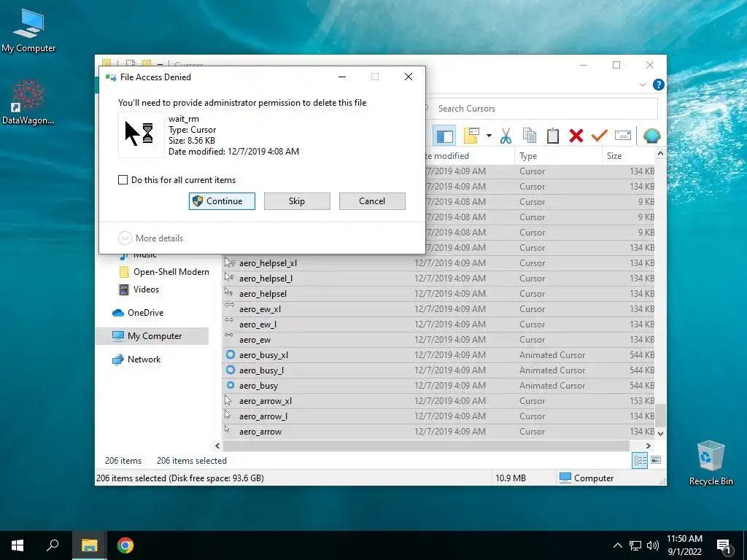
Task: Click the wait_rm cursor thumbnail
Action: pyautogui.click(x=141, y=135)
